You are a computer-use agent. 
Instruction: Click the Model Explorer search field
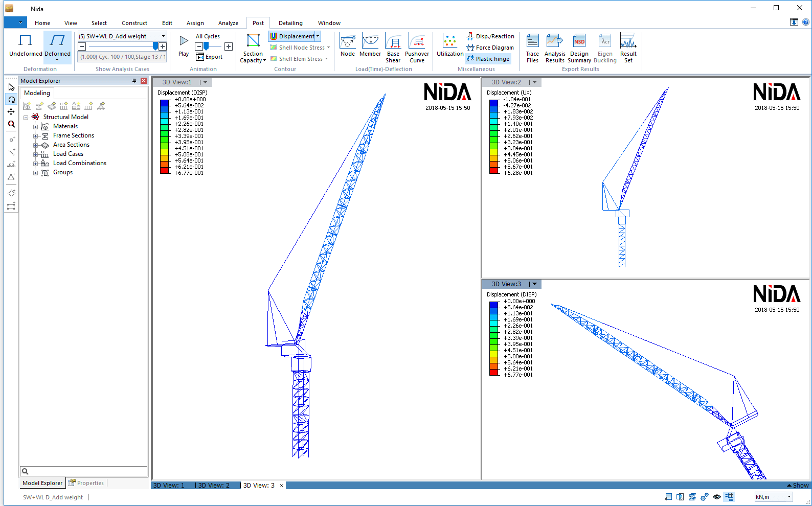coord(84,471)
